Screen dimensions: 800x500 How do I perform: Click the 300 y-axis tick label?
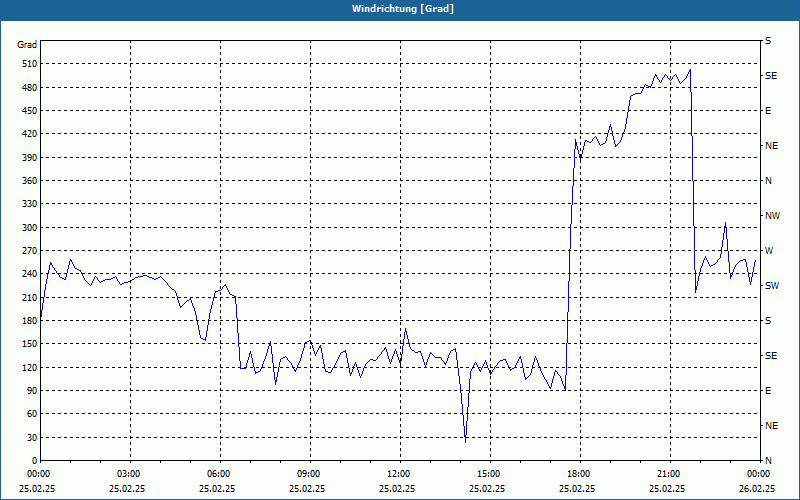[x=31, y=228]
